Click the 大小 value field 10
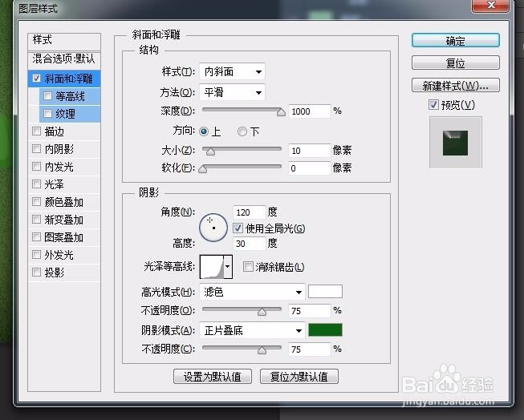The width and height of the screenshot is (524, 420). [310, 151]
